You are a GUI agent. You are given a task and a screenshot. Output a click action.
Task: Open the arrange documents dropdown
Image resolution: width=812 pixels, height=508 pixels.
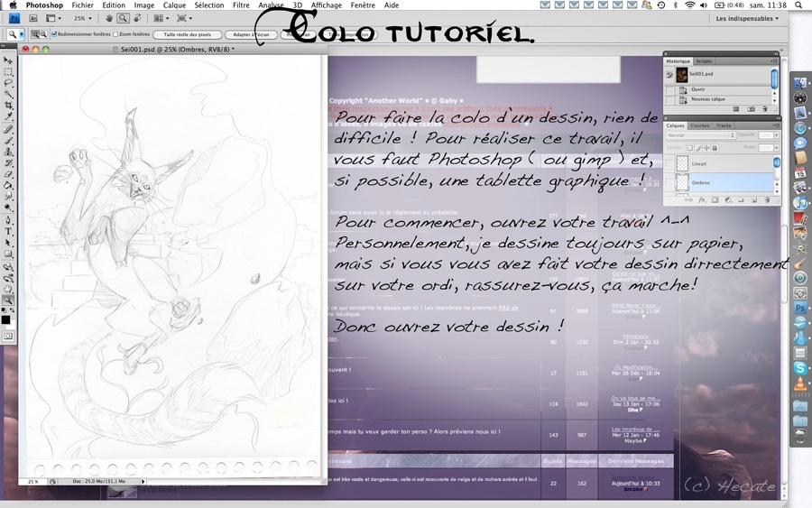coord(161,18)
